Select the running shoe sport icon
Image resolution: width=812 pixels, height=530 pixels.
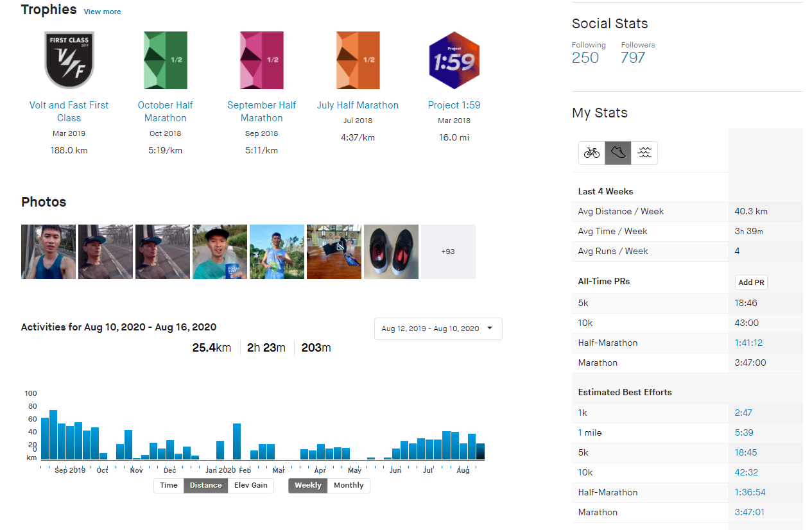tap(618, 153)
